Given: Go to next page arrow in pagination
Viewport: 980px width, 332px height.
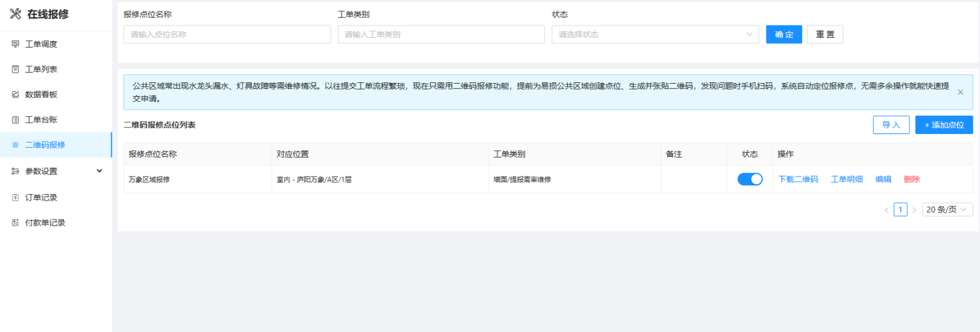Looking at the screenshot, I should 914,210.
